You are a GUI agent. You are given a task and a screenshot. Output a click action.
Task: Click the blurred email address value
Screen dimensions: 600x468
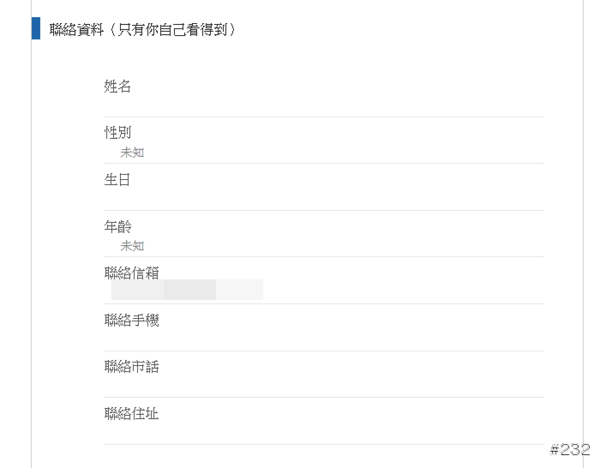187,291
